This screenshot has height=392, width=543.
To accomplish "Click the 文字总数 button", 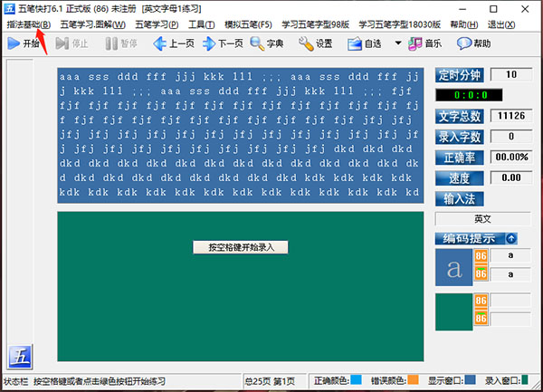I will pos(459,117).
